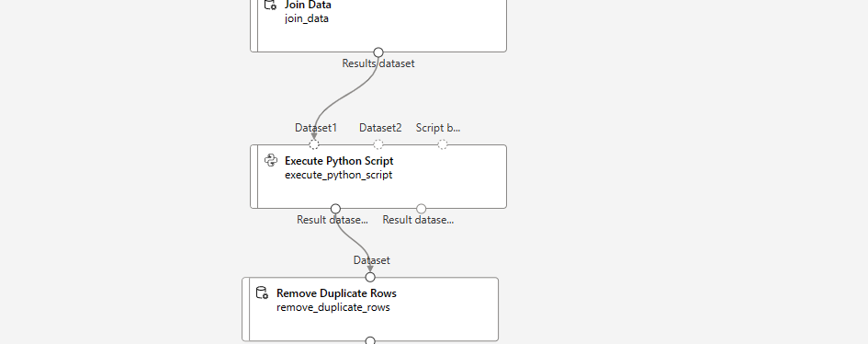Click the connected left Result dataset output port
The height and width of the screenshot is (344, 868).
pos(335,209)
